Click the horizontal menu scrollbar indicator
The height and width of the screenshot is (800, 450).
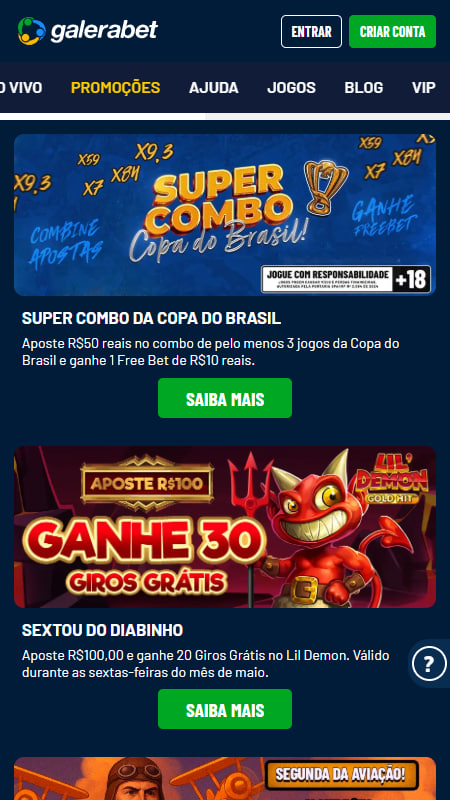point(103,116)
